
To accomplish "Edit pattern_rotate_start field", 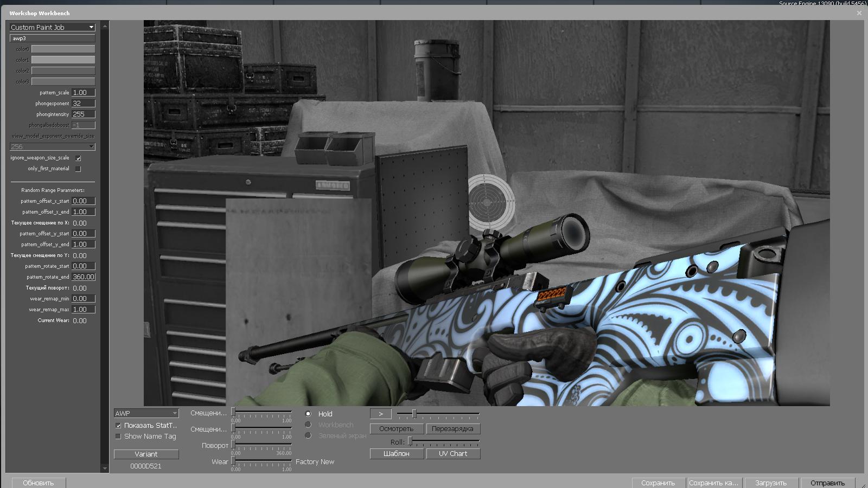I will (x=84, y=266).
